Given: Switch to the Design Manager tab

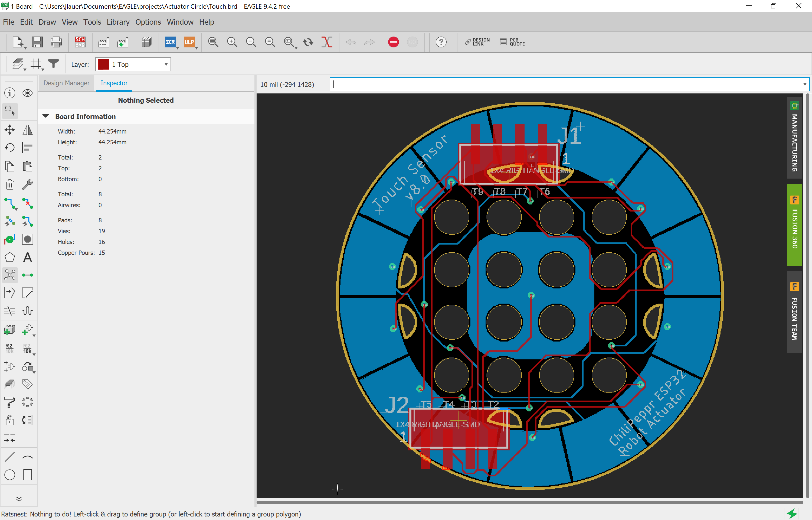Looking at the screenshot, I should click(x=66, y=83).
